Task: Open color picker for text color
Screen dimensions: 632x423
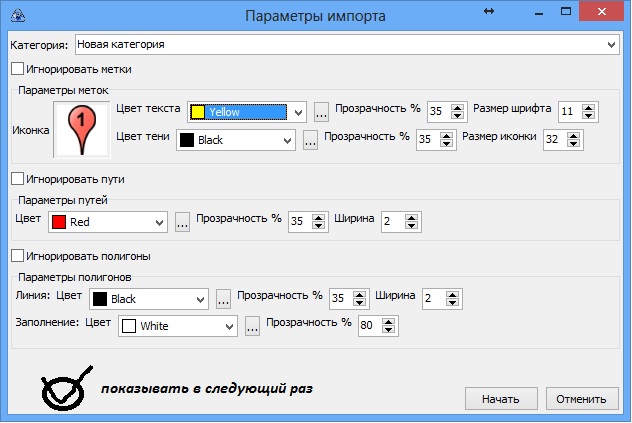Action: [321, 112]
